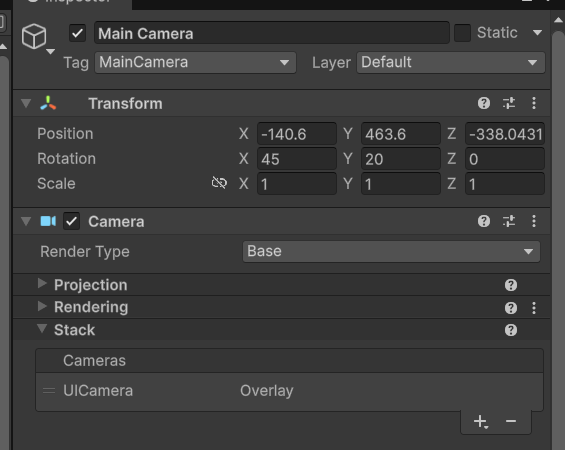Toggle the Static checkbox
The image size is (565, 450).
tap(462, 33)
